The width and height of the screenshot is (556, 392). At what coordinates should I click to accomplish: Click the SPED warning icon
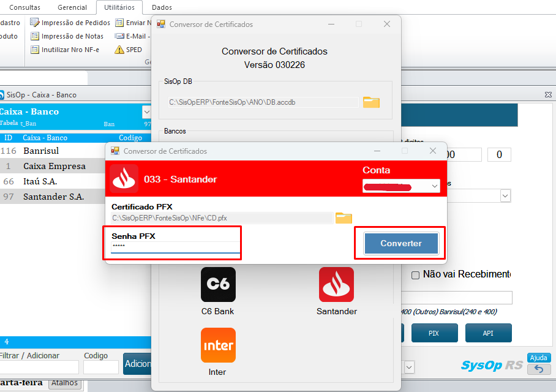119,50
